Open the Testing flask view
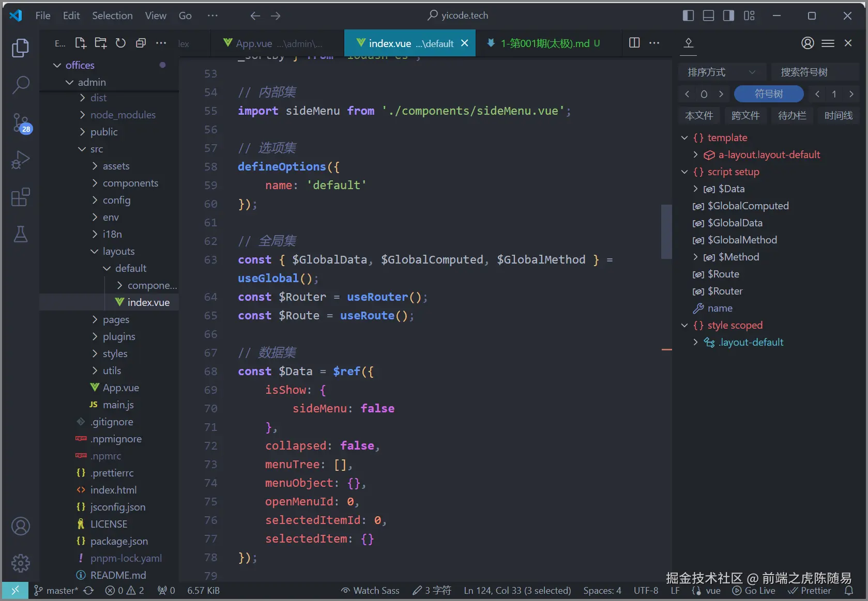Image resolution: width=868 pixels, height=601 pixels. click(x=21, y=234)
